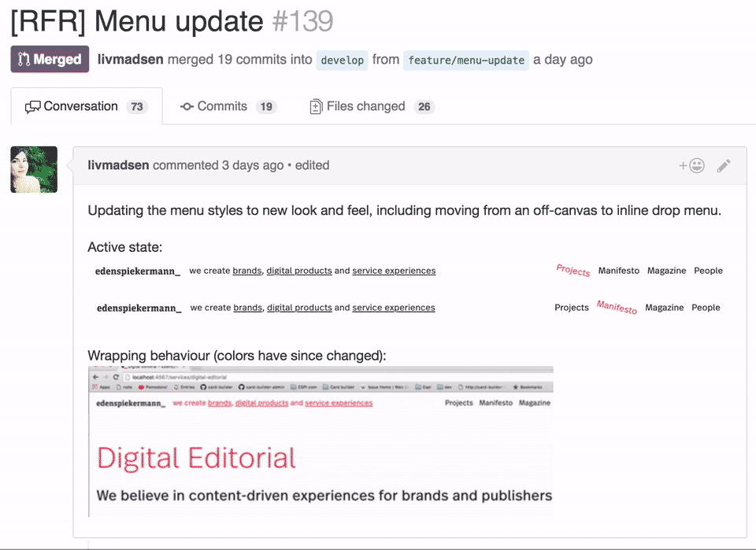Click livmadsen username in the merge header
This screenshot has width=756, height=550.
[131, 60]
